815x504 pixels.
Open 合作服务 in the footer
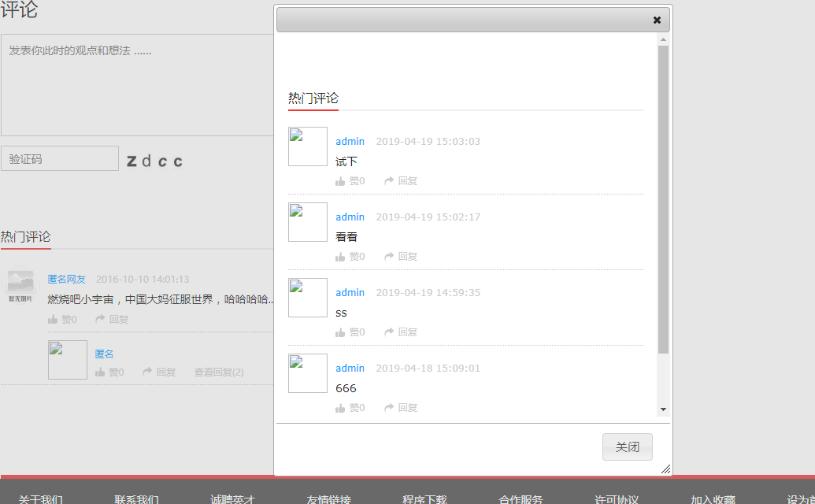click(520, 498)
